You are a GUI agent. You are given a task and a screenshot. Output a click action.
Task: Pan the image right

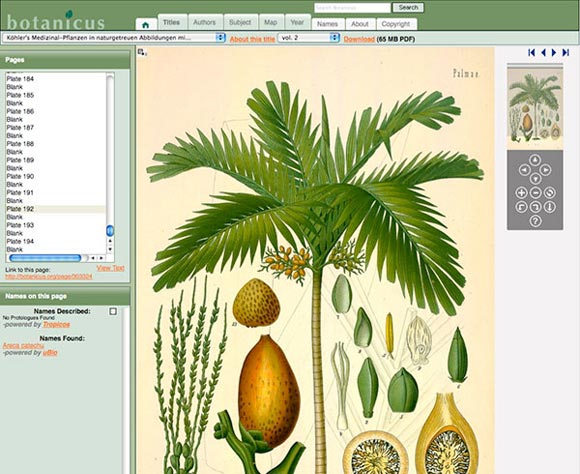(545, 170)
